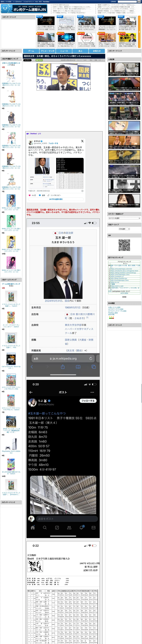Click the 検索 search button

[139, 2]
